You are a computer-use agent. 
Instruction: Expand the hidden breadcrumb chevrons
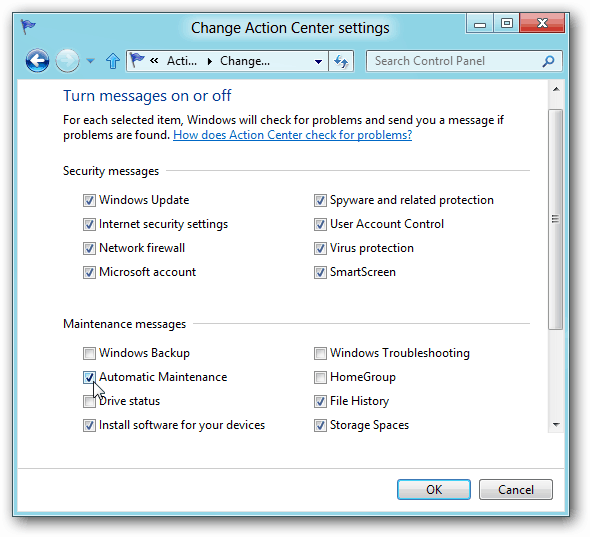154,61
